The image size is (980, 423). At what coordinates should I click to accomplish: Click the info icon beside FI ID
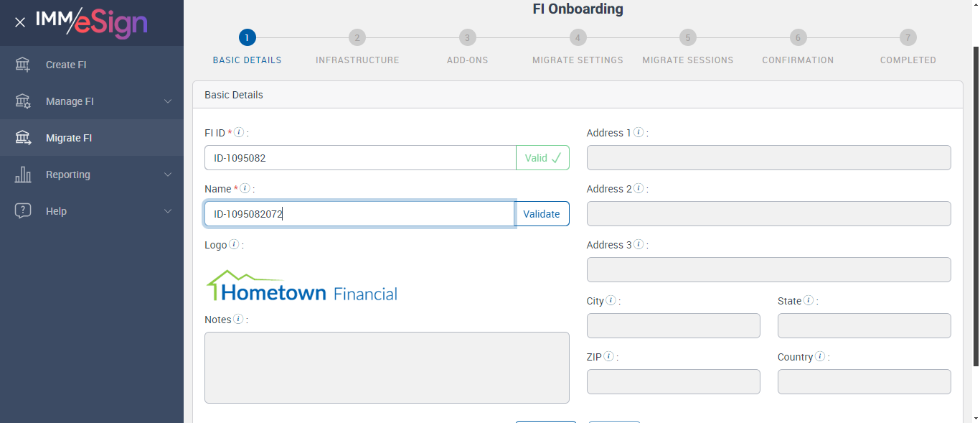239,133
